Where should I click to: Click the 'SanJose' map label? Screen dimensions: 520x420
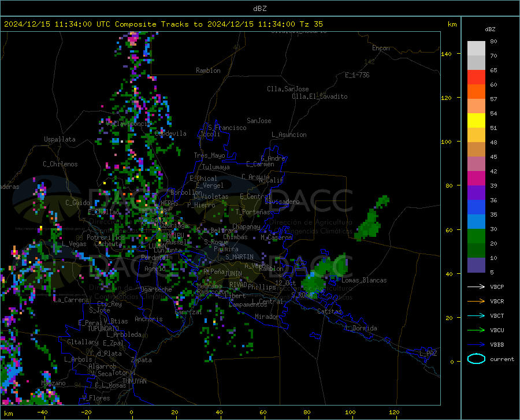(x=259, y=121)
